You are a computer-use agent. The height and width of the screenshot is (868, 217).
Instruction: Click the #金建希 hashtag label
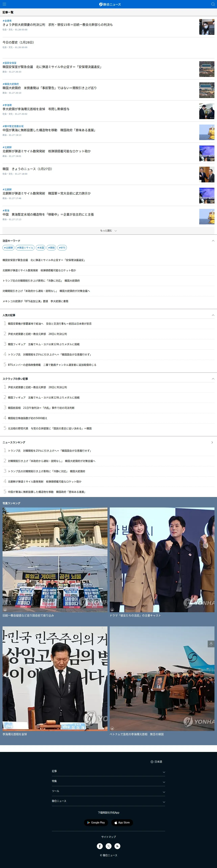7,21
